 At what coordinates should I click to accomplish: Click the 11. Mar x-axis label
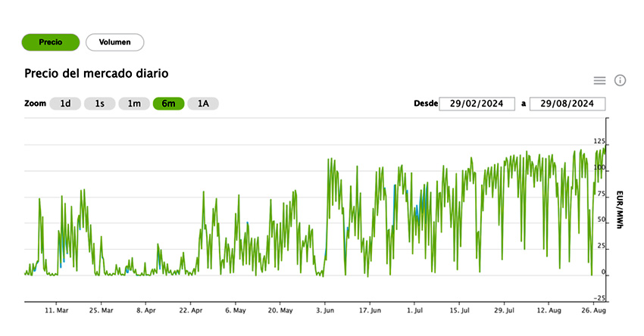(x=57, y=310)
